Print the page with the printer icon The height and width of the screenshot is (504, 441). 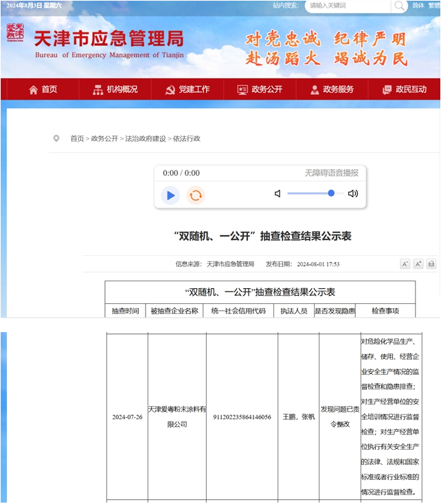pyautogui.click(x=431, y=264)
